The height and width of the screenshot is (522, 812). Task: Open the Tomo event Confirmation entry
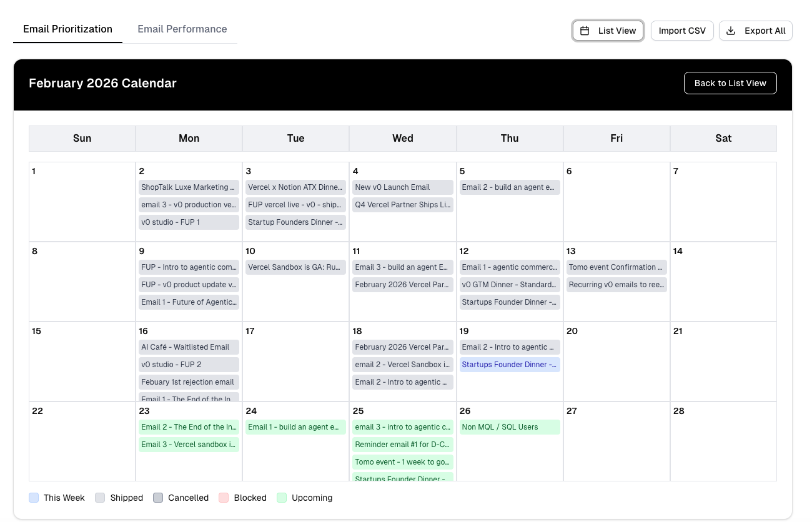click(616, 267)
